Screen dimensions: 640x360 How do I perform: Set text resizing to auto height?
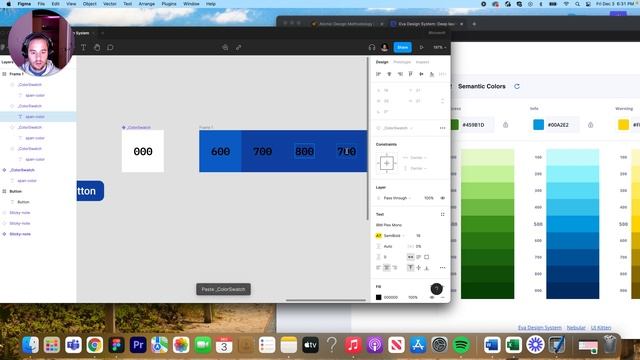click(418, 257)
